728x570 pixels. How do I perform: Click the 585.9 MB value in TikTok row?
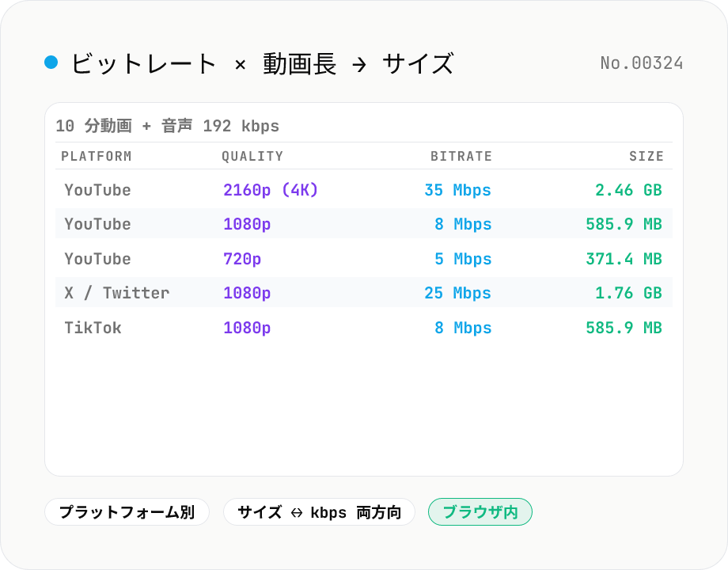[624, 328]
